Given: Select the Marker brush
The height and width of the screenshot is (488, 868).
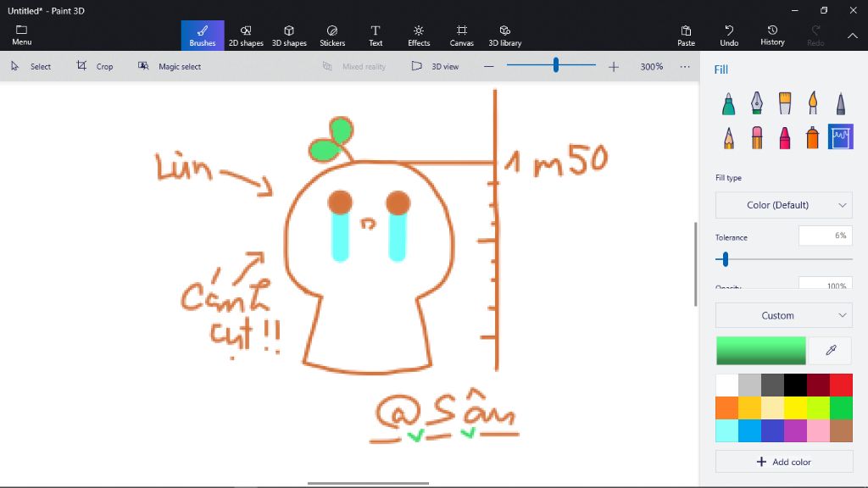Looking at the screenshot, I should click(x=728, y=103).
